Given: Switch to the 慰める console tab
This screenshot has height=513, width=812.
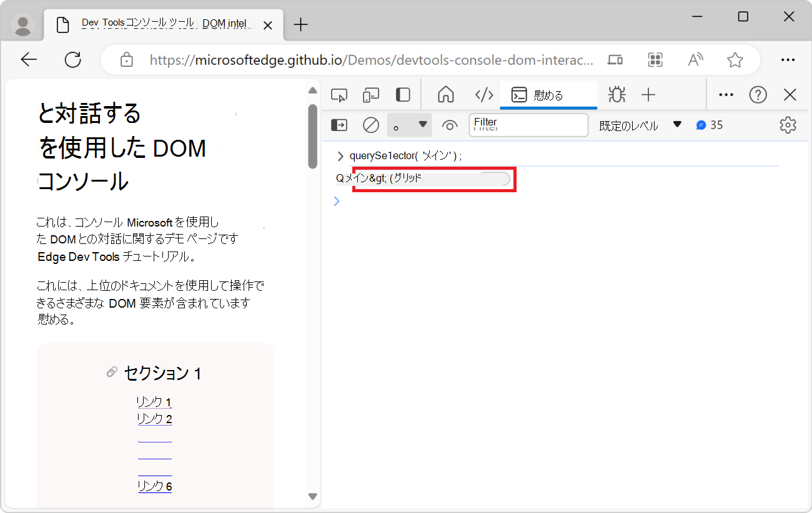Looking at the screenshot, I should point(548,94).
